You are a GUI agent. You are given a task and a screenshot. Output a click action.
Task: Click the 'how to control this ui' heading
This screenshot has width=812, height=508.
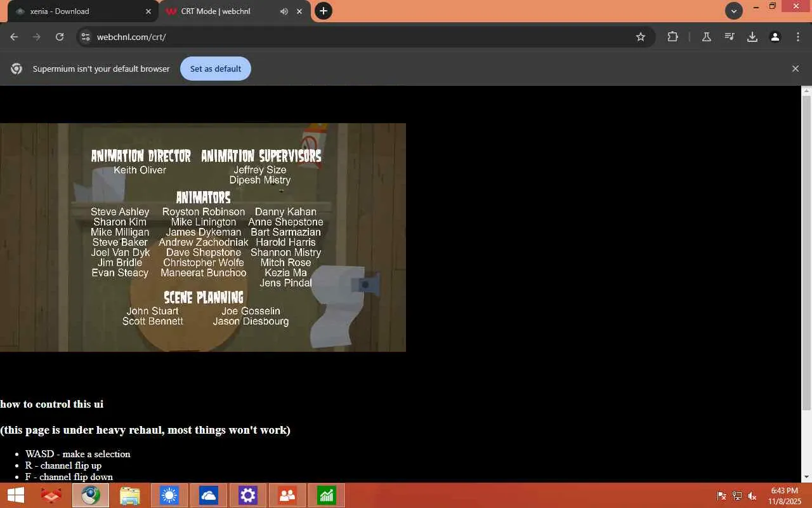[x=51, y=404]
